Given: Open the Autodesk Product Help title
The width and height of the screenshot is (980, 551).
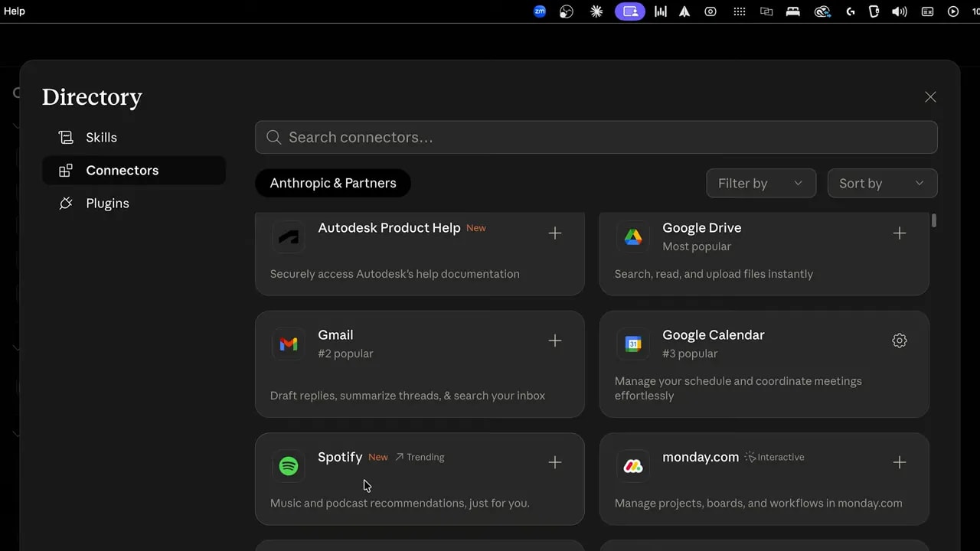Looking at the screenshot, I should (x=389, y=228).
